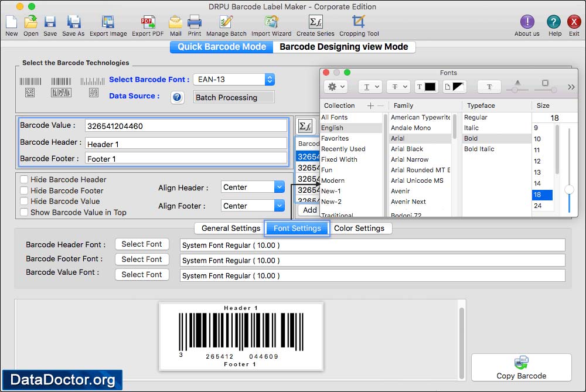
Task: Click the Batch Processing button
Action: pyautogui.click(x=234, y=97)
